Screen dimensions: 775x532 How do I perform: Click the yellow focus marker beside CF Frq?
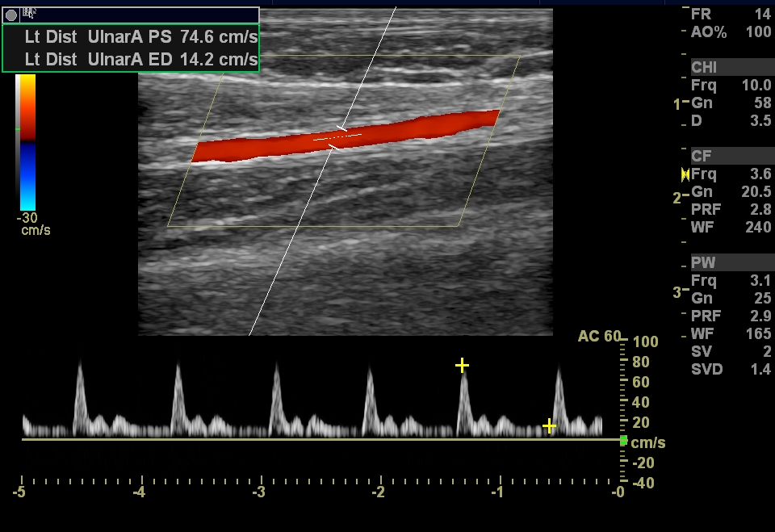685,174
